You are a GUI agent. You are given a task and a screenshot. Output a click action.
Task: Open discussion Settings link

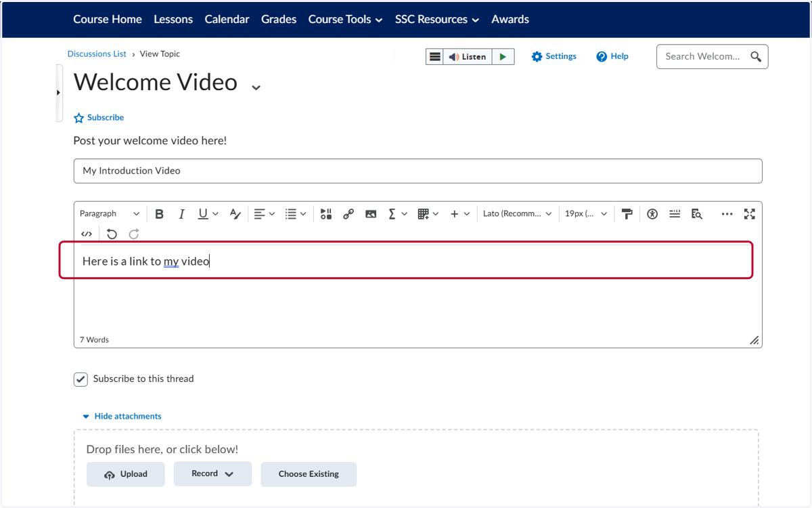point(554,57)
